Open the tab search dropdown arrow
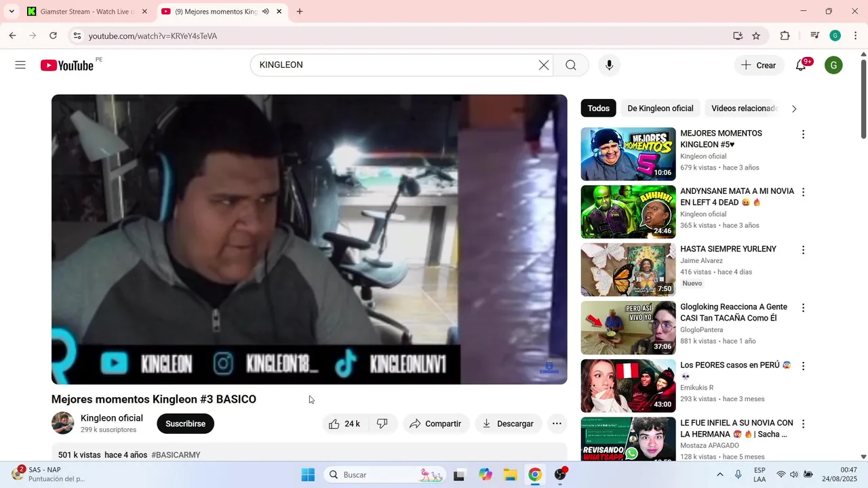 pyautogui.click(x=12, y=12)
